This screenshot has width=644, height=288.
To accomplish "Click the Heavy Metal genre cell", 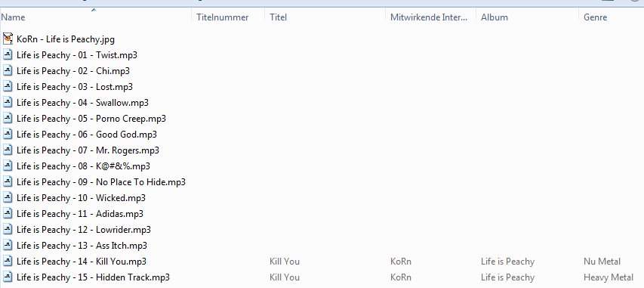I will click(609, 277).
